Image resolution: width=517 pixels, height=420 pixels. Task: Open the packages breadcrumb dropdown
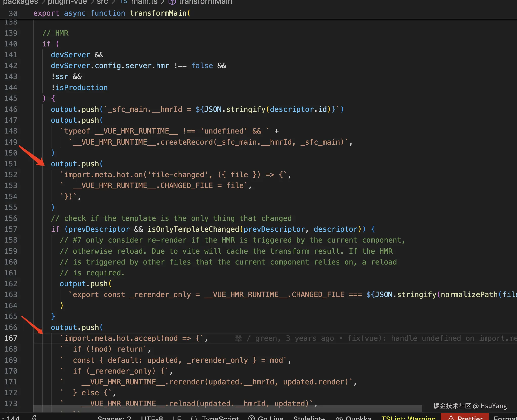(20, 2)
